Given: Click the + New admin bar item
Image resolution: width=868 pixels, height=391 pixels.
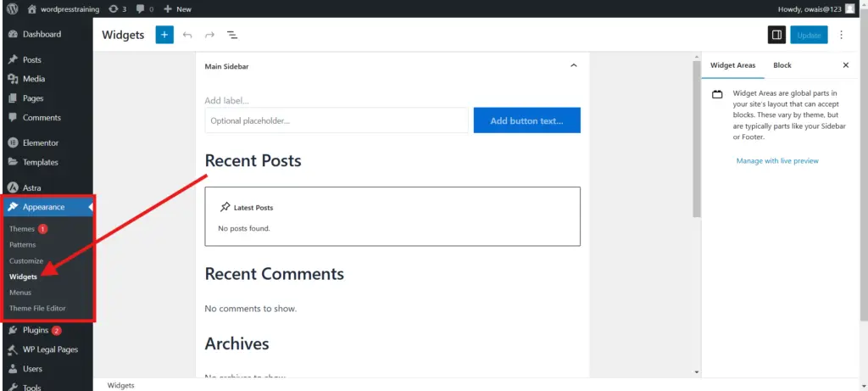Looking at the screenshot, I should coord(177,8).
